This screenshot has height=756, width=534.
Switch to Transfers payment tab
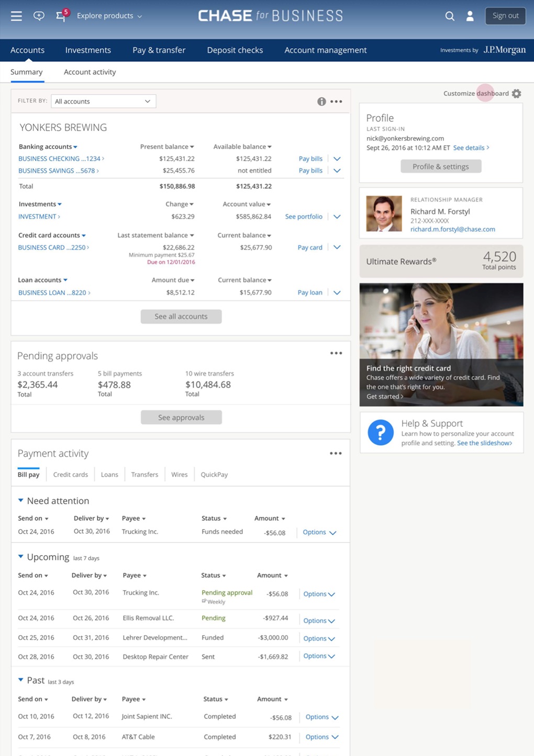(144, 475)
